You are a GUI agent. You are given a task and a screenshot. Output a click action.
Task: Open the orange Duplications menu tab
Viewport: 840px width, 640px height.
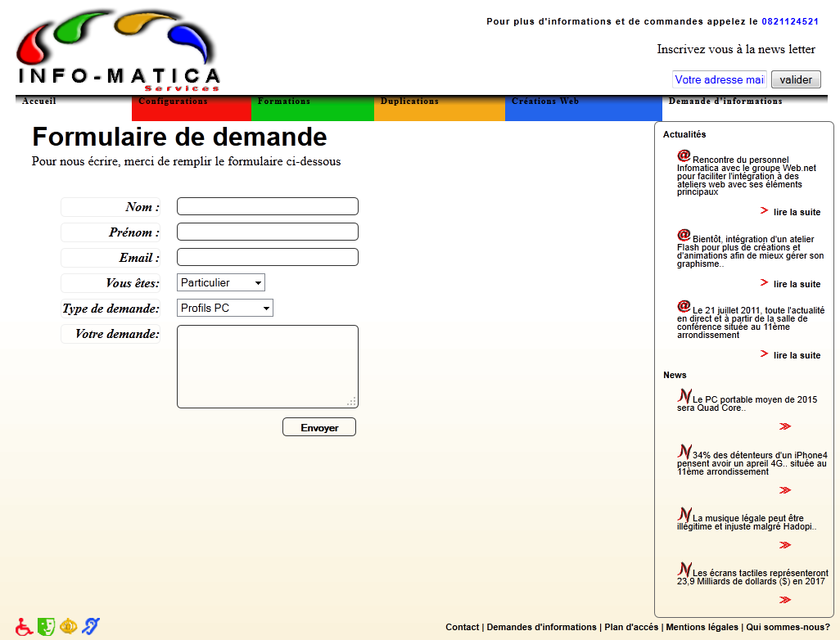click(440, 108)
